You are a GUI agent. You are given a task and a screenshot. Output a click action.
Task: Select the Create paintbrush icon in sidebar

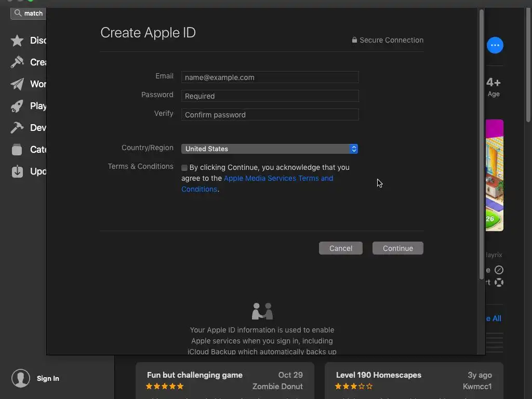[17, 62]
